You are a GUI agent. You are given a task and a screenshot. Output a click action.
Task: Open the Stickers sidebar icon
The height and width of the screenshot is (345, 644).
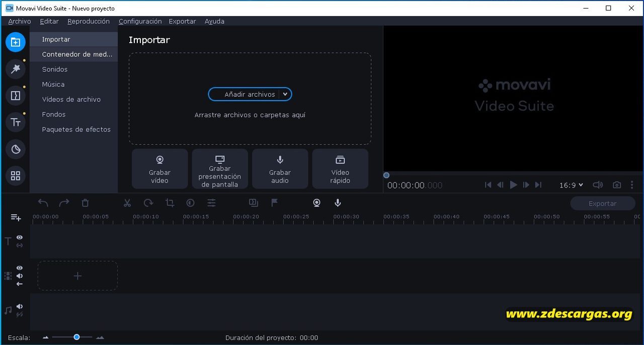16,149
